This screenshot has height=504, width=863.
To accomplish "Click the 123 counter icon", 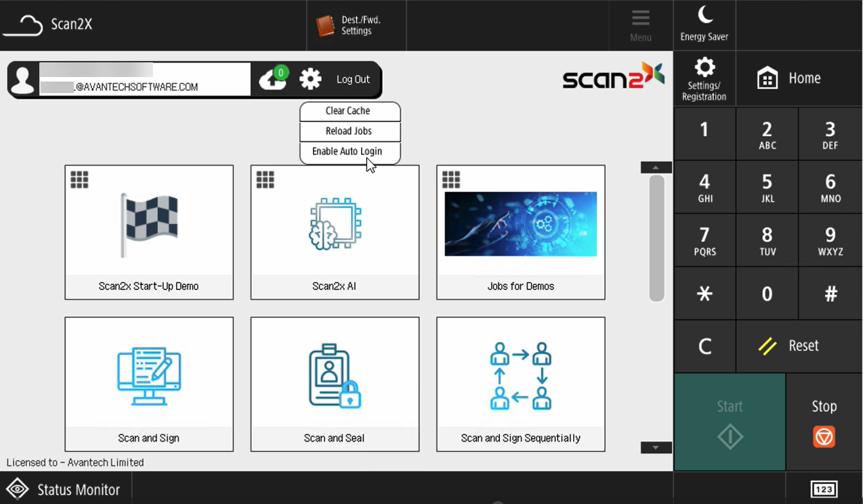I will point(824,489).
